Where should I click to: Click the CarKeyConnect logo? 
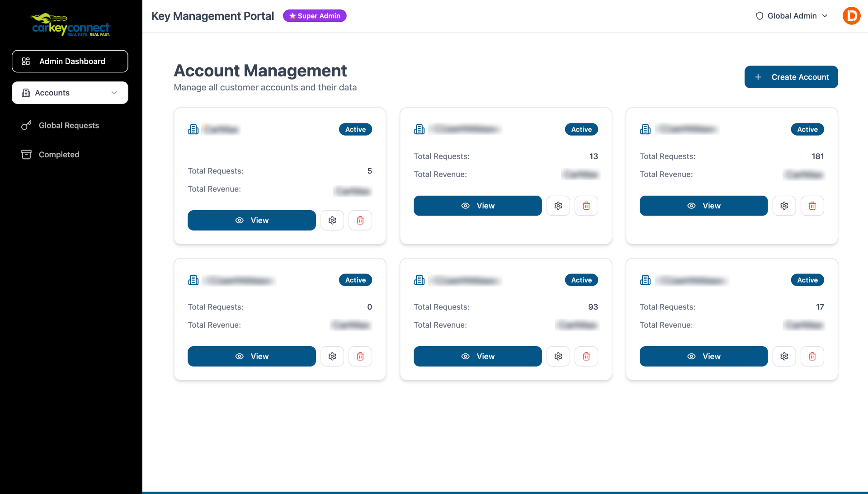click(70, 25)
